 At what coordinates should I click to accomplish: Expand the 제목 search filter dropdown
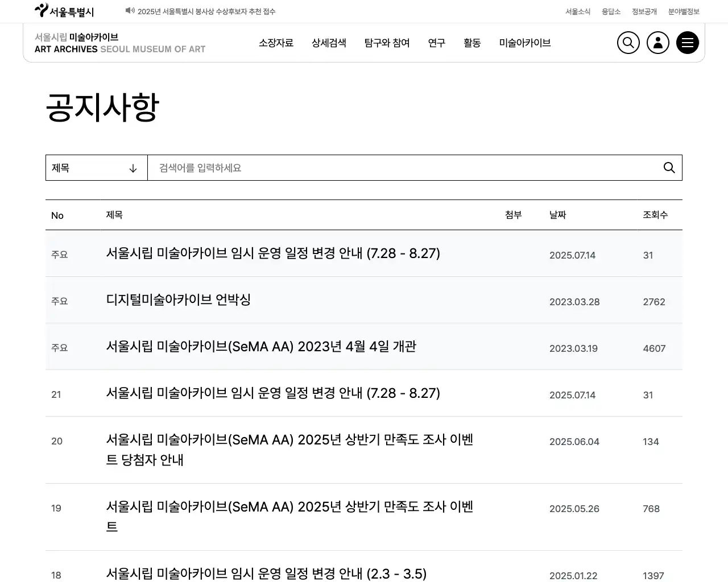tap(97, 168)
